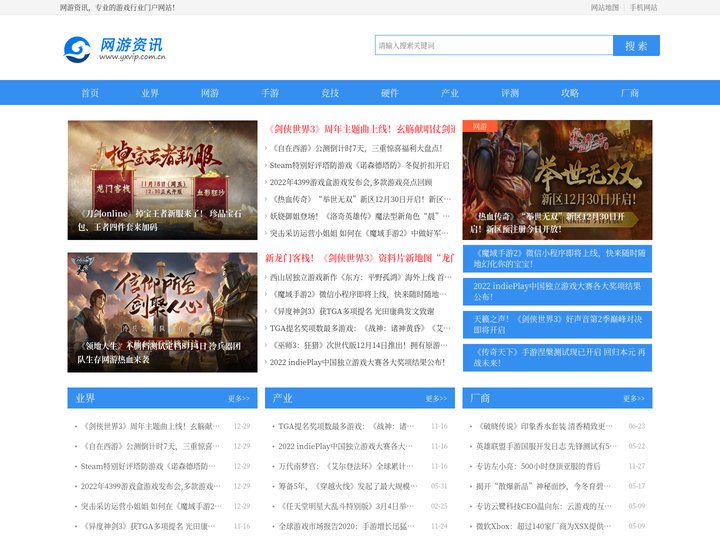Image resolution: width=720 pixels, height=540 pixels.
Task: Open article 《异度神剑3》获TGA多项提名 in middle list
Action: point(352,311)
